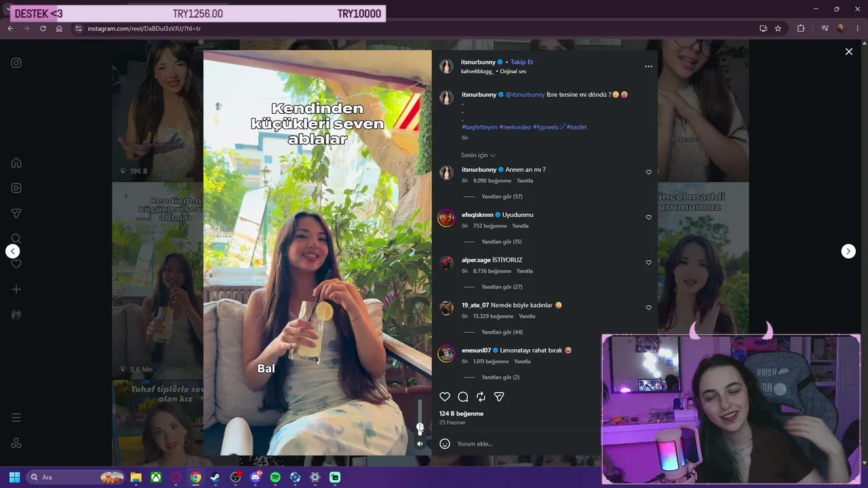Open the @itsnurbunny mention in caption

[x=526, y=95]
